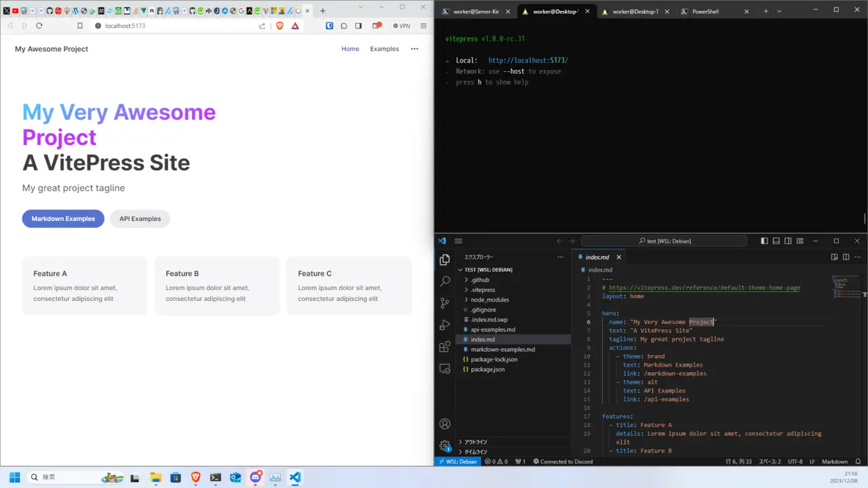Open Remote Explorer icon in VS Code
The width and height of the screenshot is (868, 488).
pyautogui.click(x=445, y=369)
